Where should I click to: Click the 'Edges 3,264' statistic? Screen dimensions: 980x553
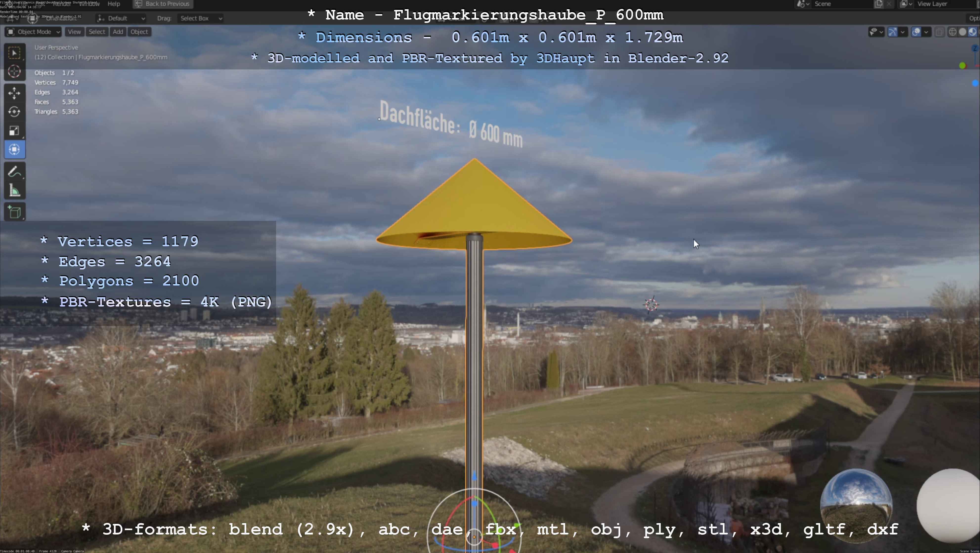(56, 92)
